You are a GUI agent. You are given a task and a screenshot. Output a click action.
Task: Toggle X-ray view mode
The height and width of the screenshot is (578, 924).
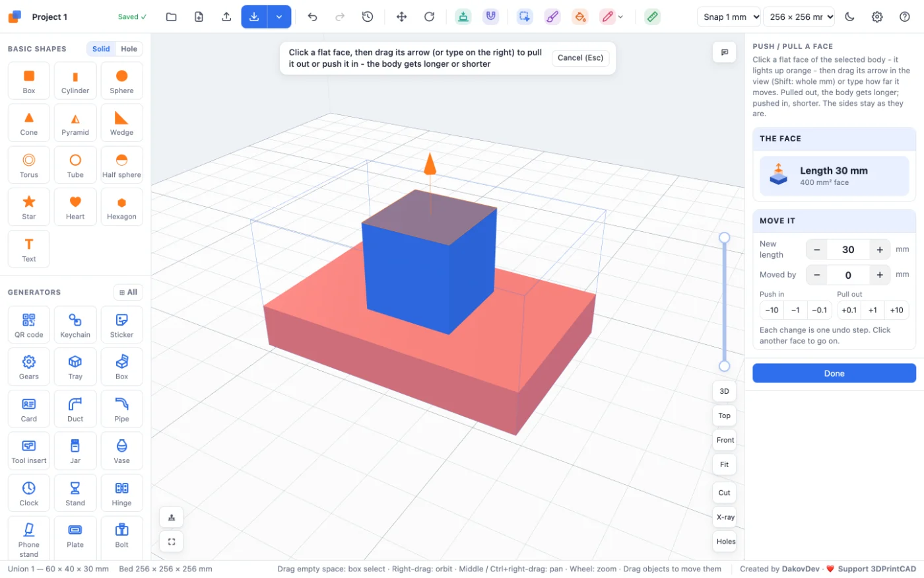pos(725,517)
